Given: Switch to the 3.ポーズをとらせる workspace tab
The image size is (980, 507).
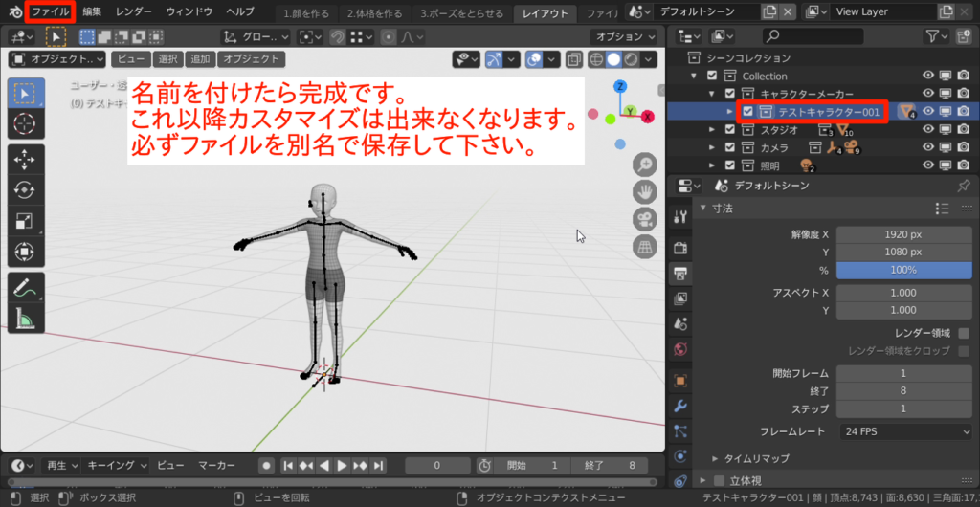Looking at the screenshot, I should (461, 13).
